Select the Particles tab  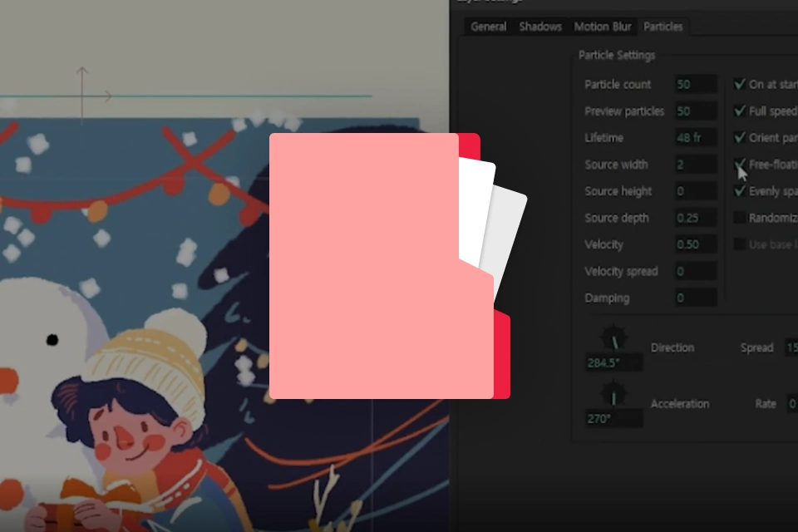[663, 27]
